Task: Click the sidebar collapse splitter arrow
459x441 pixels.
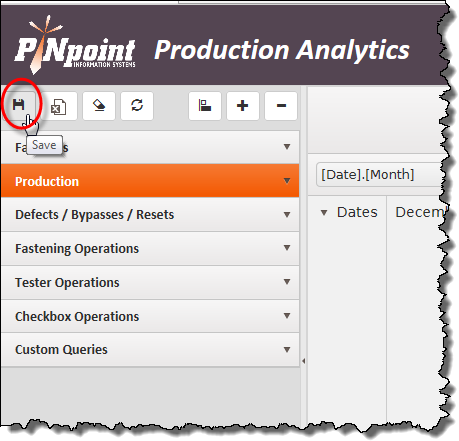Action: [x=303, y=361]
